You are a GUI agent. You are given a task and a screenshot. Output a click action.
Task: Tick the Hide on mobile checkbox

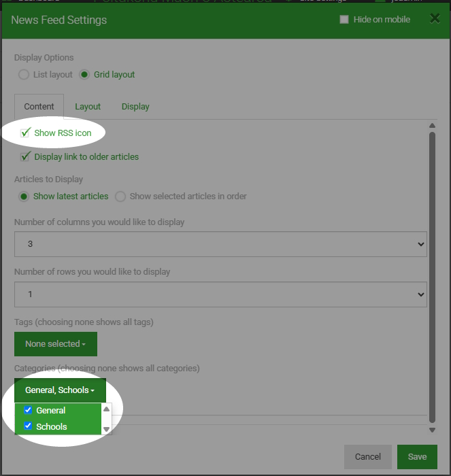coord(344,20)
